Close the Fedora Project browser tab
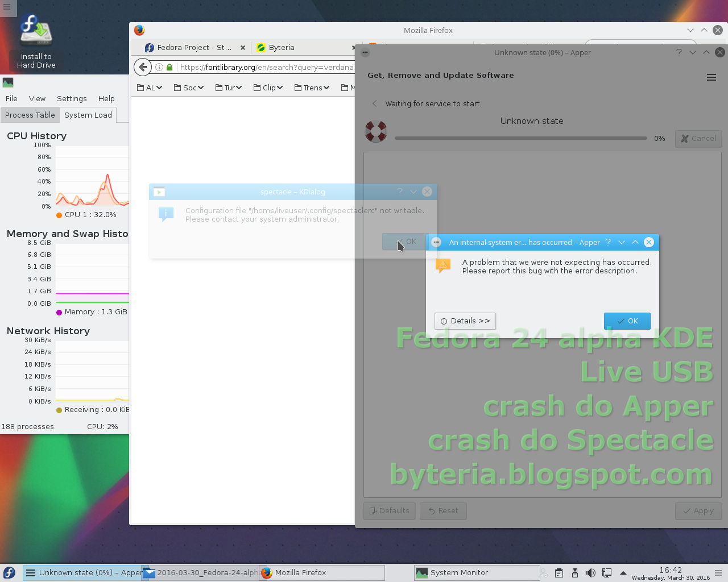Viewport: 728px width, 582px height. 243,48
